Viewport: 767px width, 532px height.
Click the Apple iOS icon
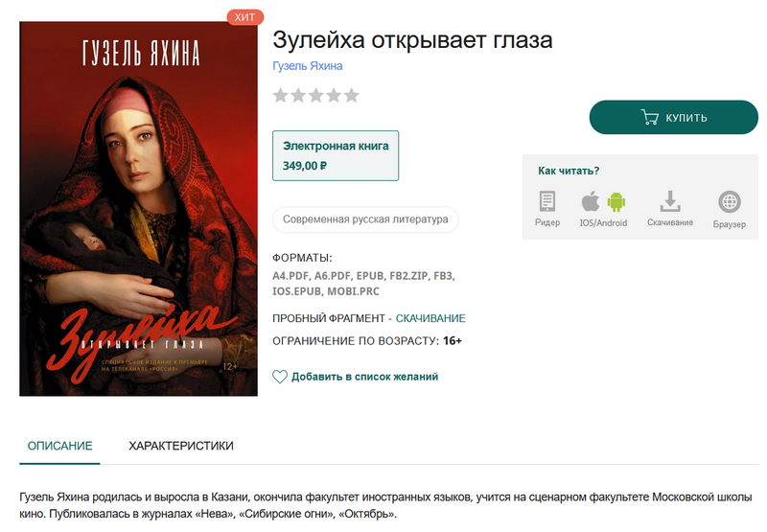[591, 201]
